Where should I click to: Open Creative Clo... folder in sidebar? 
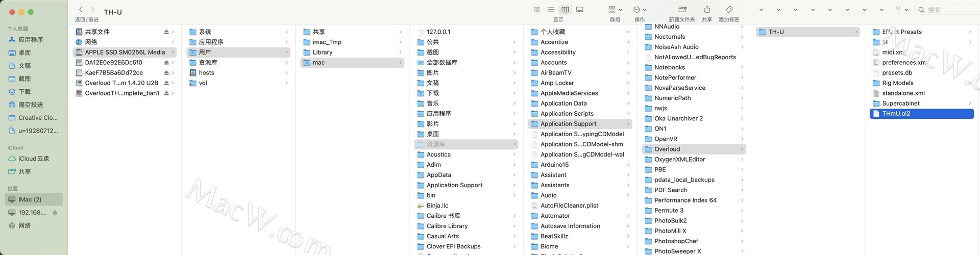[34, 118]
